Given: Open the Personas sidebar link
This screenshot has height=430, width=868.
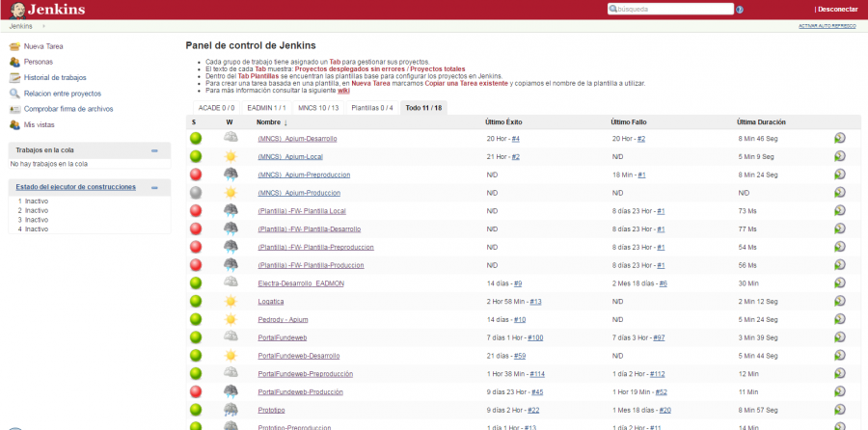Looking at the screenshot, I should pyautogui.click(x=39, y=62).
